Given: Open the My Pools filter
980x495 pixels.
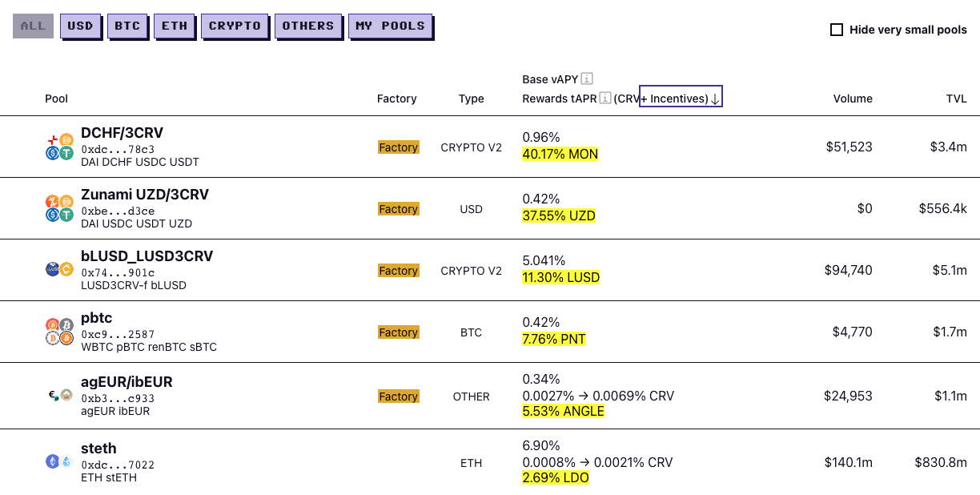Looking at the screenshot, I should (389, 26).
